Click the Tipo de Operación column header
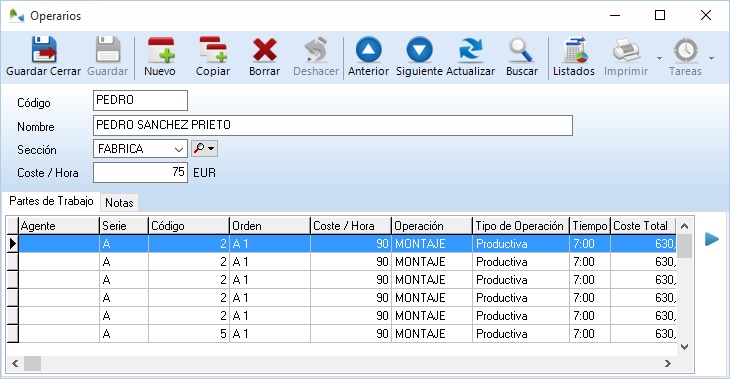730x379 pixels. [x=520, y=226]
